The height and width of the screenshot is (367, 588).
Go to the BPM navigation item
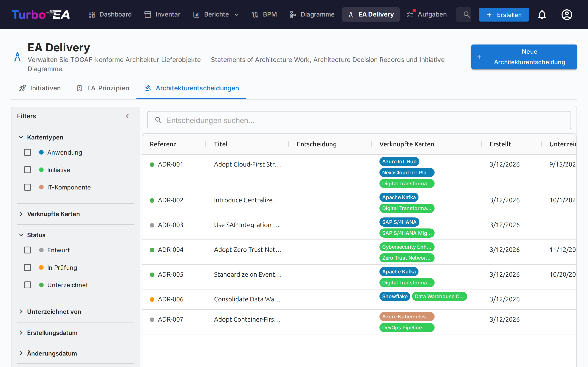click(264, 14)
